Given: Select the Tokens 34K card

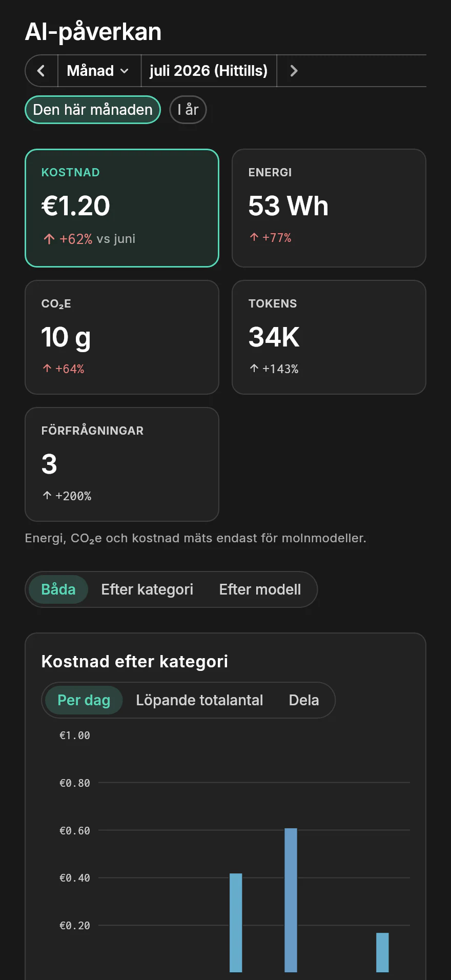Looking at the screenshot, I should [x=329, y=337].
